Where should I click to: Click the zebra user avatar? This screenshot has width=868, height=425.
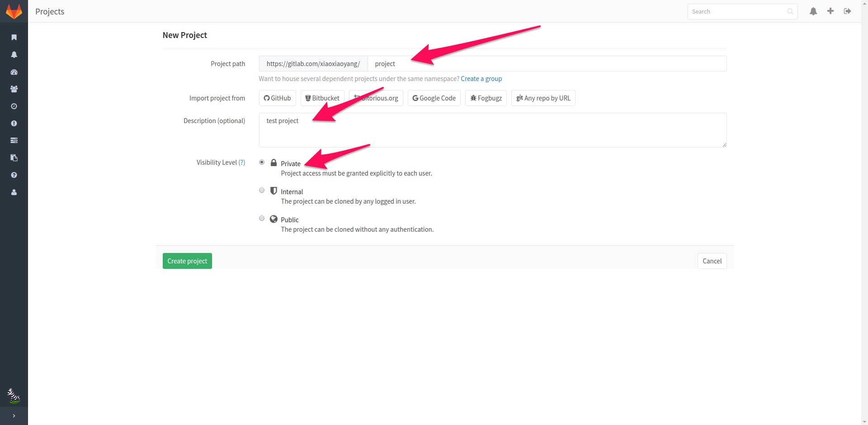point(14,396)
